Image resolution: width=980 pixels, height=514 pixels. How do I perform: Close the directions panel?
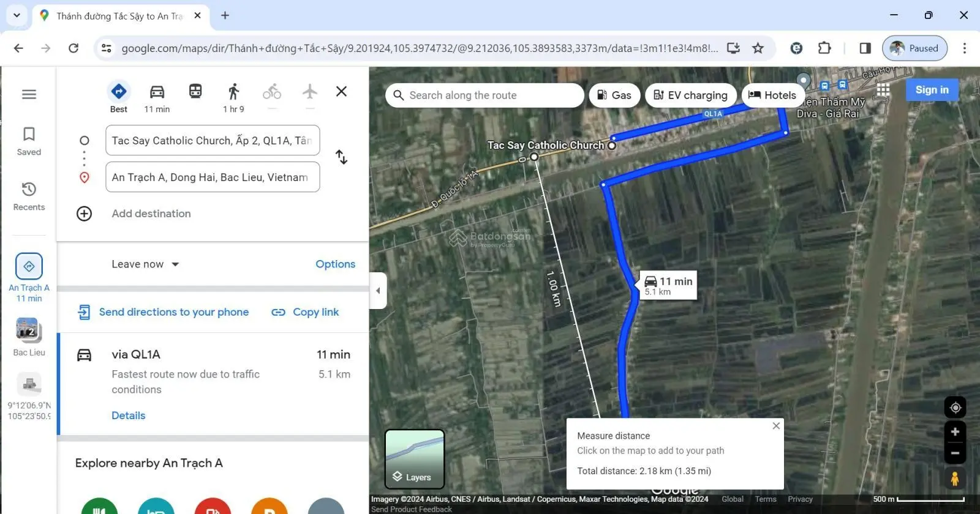click(342, 91)
